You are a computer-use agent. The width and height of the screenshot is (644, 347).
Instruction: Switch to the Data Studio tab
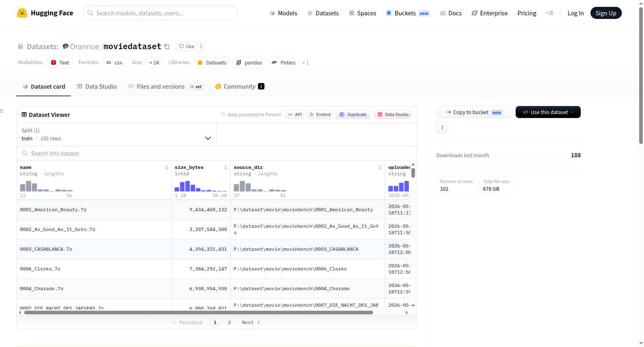[x=97, y=87]
